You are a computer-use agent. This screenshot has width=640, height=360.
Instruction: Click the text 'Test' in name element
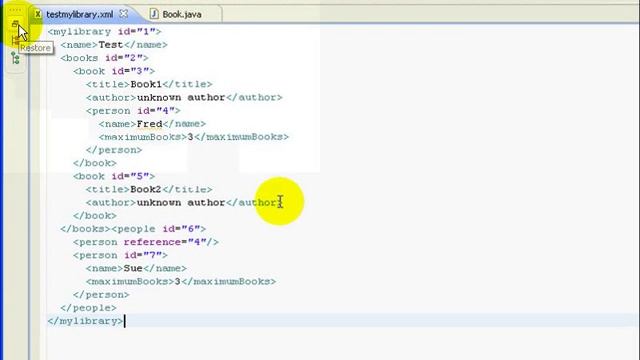click(x=111, y=44)
